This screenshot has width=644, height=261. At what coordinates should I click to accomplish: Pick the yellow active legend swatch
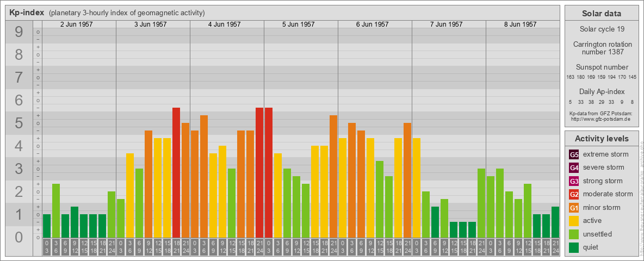(x=574, y=221)
